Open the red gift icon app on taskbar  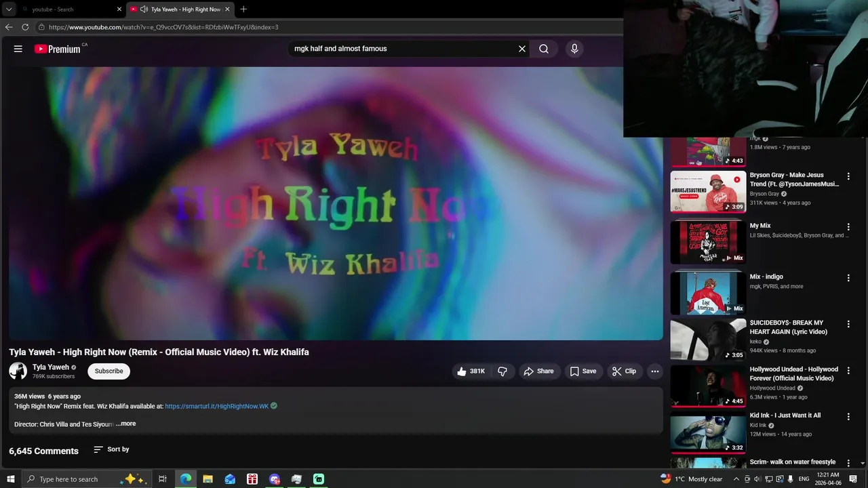coord(252,479)
